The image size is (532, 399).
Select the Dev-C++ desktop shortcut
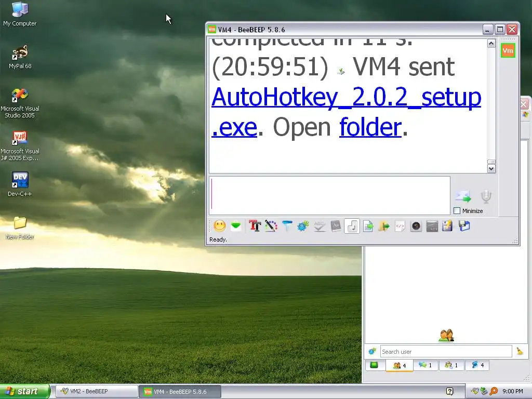click(x=20, y=184)
